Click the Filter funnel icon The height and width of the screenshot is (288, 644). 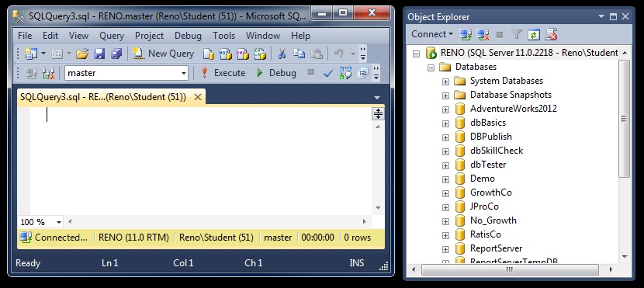516,34
